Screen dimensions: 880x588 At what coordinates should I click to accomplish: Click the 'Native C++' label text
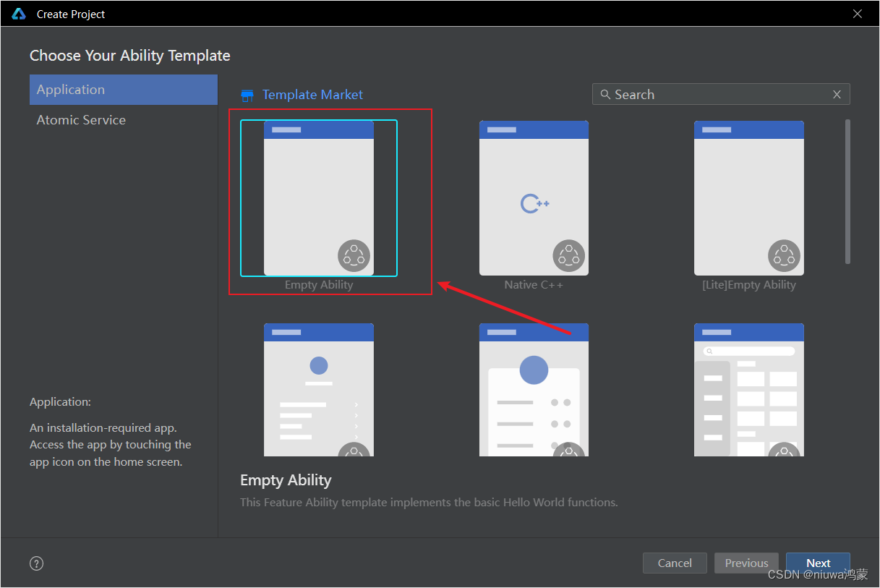click(534, 285)
